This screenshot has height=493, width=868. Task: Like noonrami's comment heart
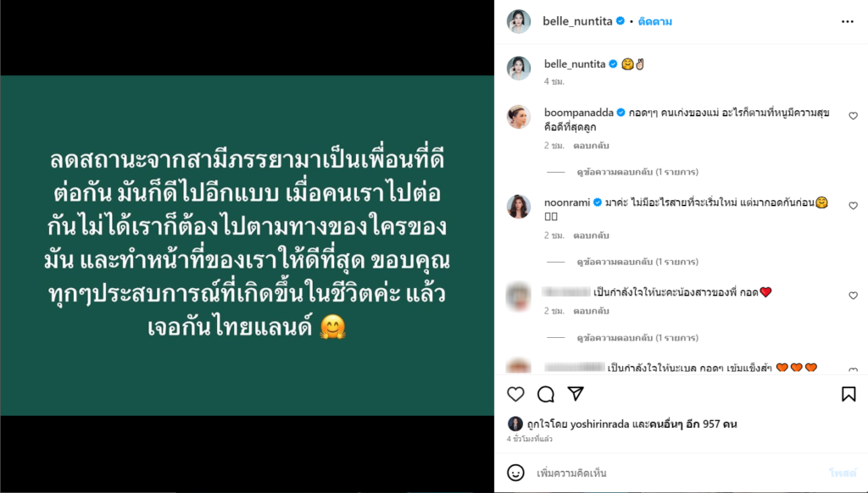point(853,205)
